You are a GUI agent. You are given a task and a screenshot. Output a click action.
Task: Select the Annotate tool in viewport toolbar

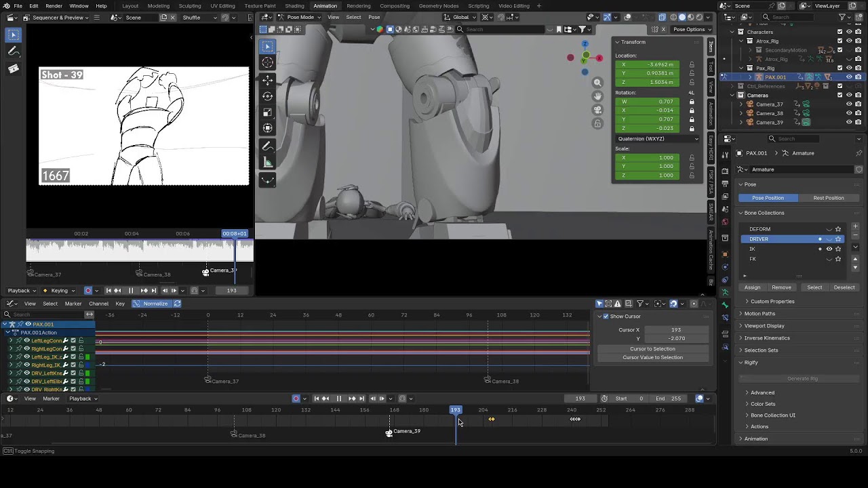(267, 146)
